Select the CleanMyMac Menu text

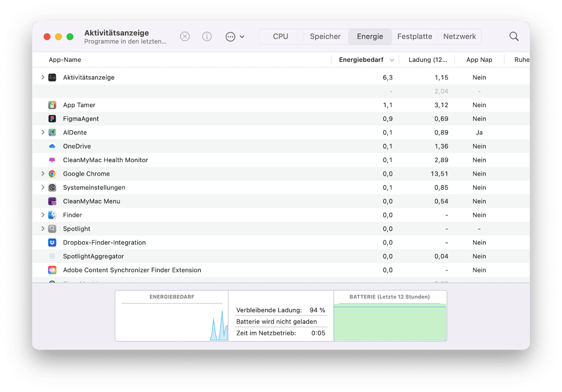92,201
